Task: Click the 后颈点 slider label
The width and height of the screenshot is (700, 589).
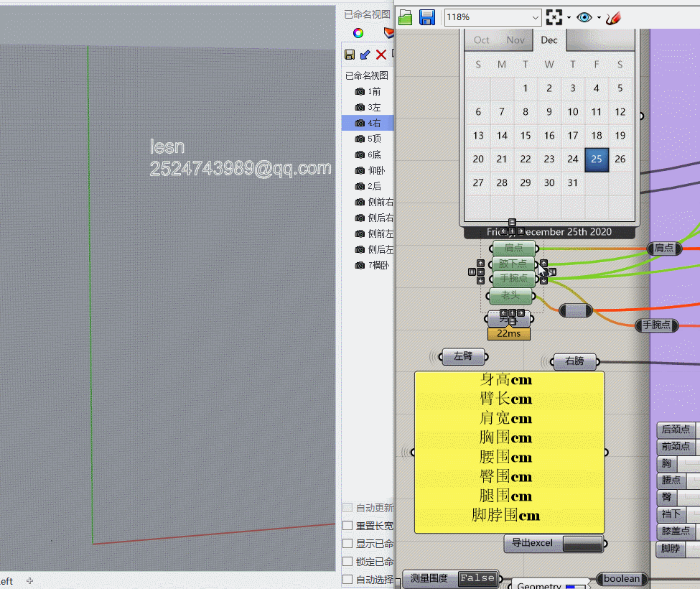Action: (676, 430)
